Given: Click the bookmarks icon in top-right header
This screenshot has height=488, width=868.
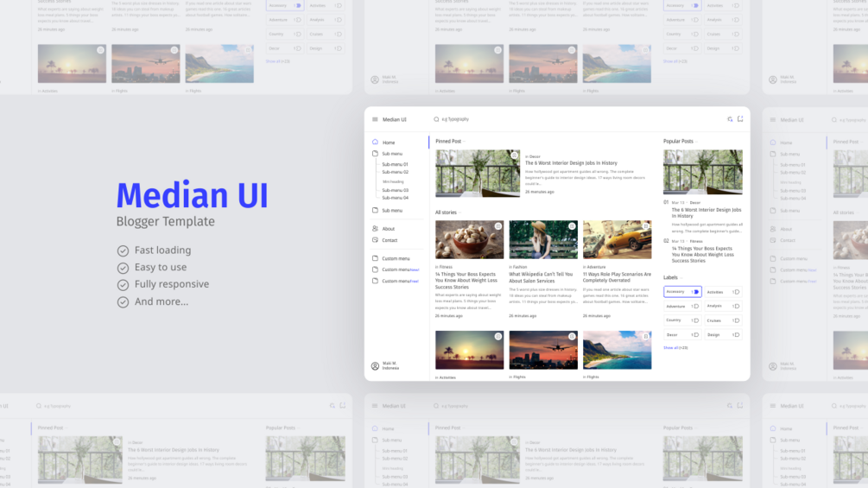Looking at the screenshot, I should tap(740, 119).
